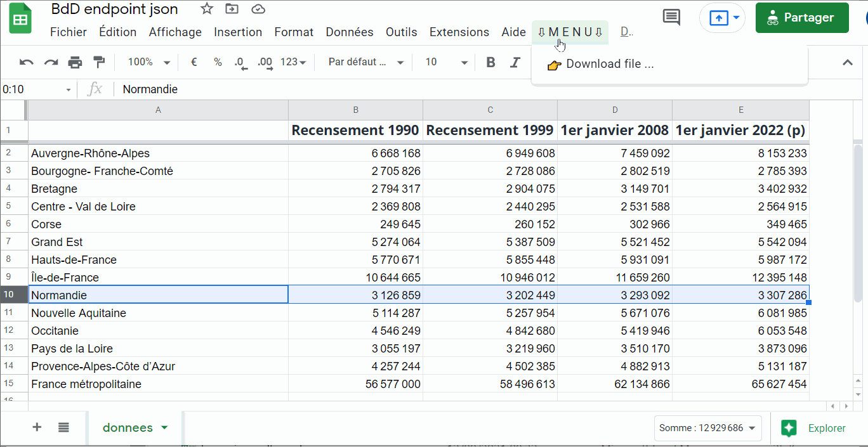This screenshot has width=868, height=447.
Task: Show all sheets list icon
Action: pyautogui.click(x=63, y=427)
